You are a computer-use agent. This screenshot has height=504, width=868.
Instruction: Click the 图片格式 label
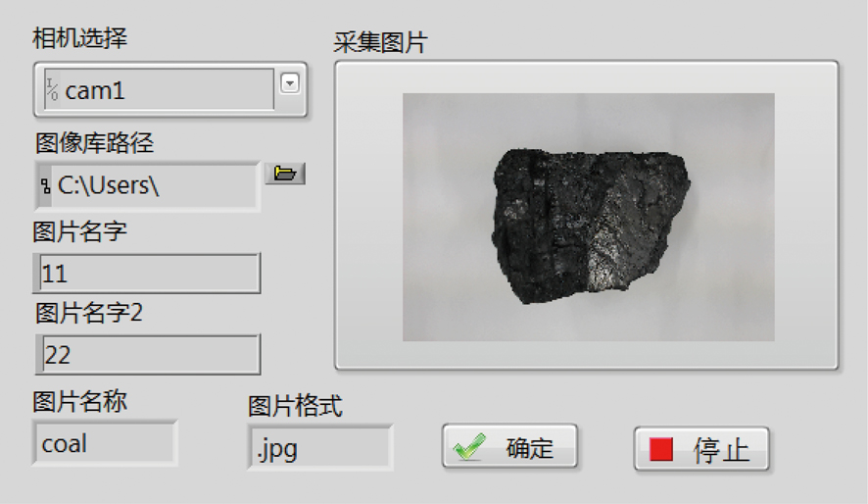point(295,406)
